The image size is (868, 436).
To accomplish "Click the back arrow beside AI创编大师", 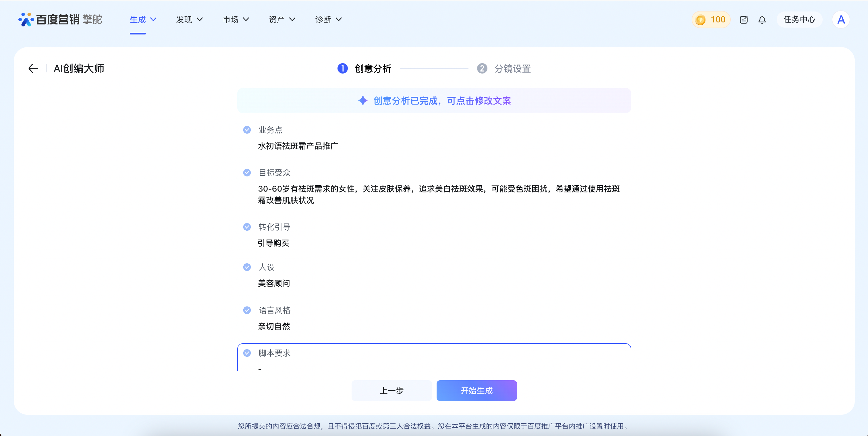I will tap(33, 68).
